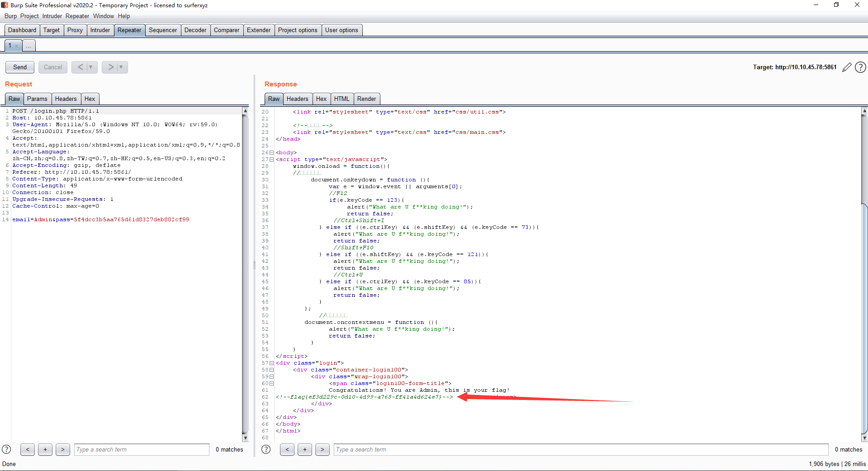Click the email=Admin&pass request body line
Viewport: 868px width, 471px height.
(x=101, y=219)
